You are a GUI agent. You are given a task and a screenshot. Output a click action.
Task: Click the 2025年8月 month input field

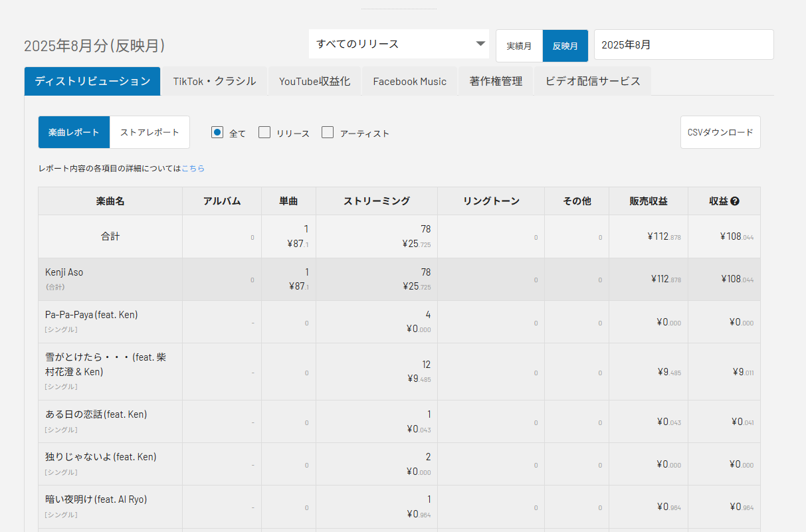coord(683,44)
